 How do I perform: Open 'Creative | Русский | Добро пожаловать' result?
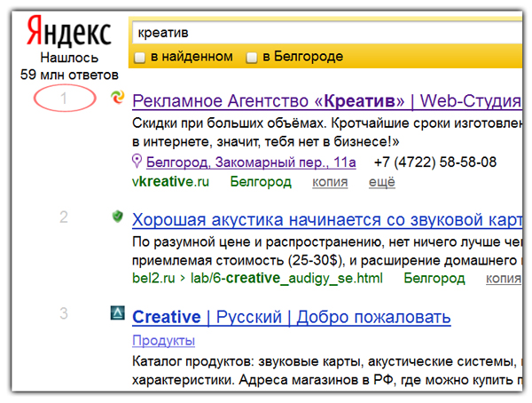point(292,317)
